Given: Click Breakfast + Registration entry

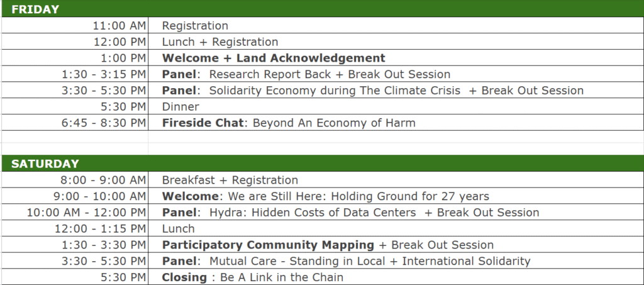Looking at the screenshot, I should tap(396, 180).
